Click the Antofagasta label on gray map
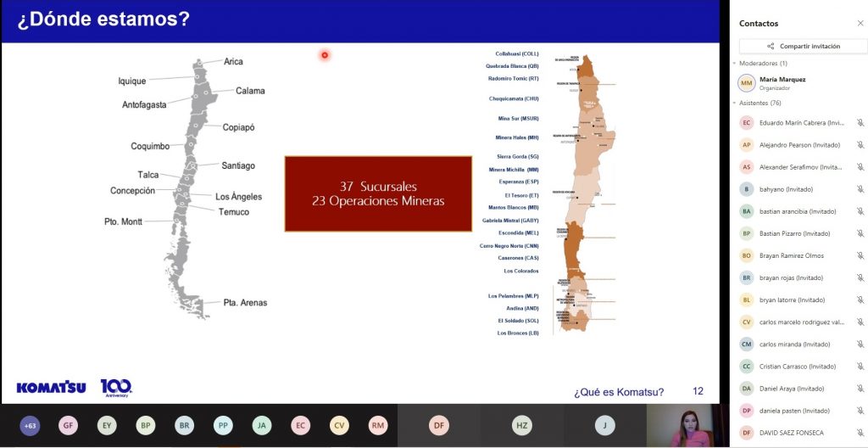The image size is (868, 448). point(144,105)
